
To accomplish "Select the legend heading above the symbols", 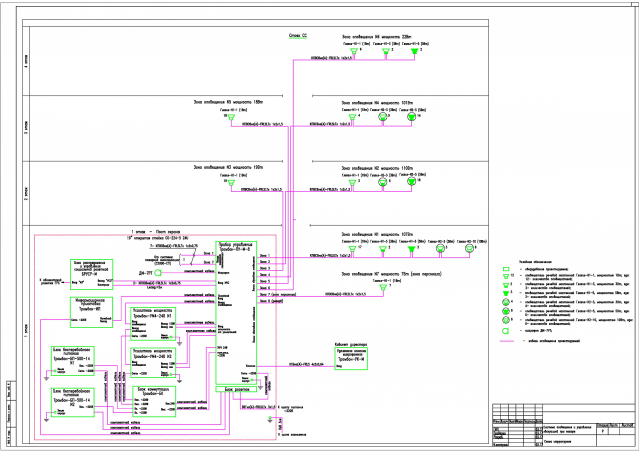I will pyautogui.click(x=535, y=261).
